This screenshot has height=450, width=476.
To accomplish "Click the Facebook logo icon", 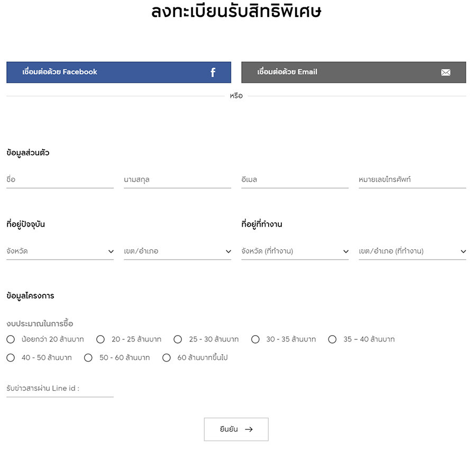I will [213, 73].
